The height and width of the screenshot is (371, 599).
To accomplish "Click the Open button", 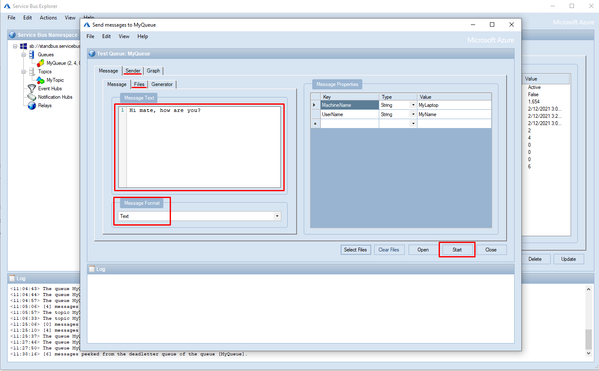I will [x=423, y=249].
